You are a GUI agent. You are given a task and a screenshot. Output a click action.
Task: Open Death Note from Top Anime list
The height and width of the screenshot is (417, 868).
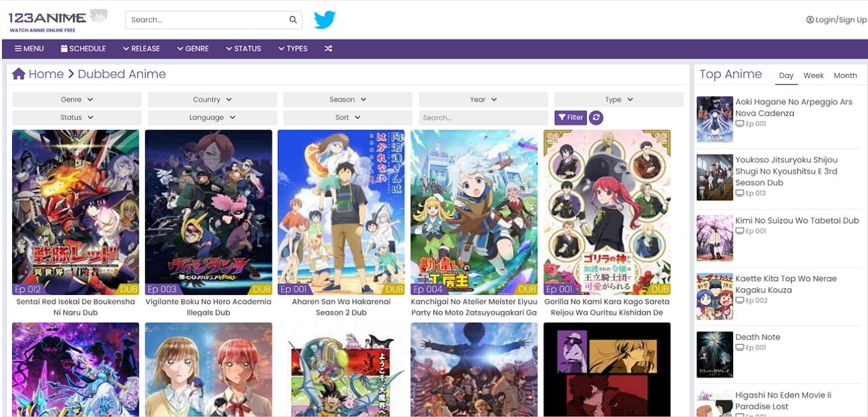click(x=758, y=337)
